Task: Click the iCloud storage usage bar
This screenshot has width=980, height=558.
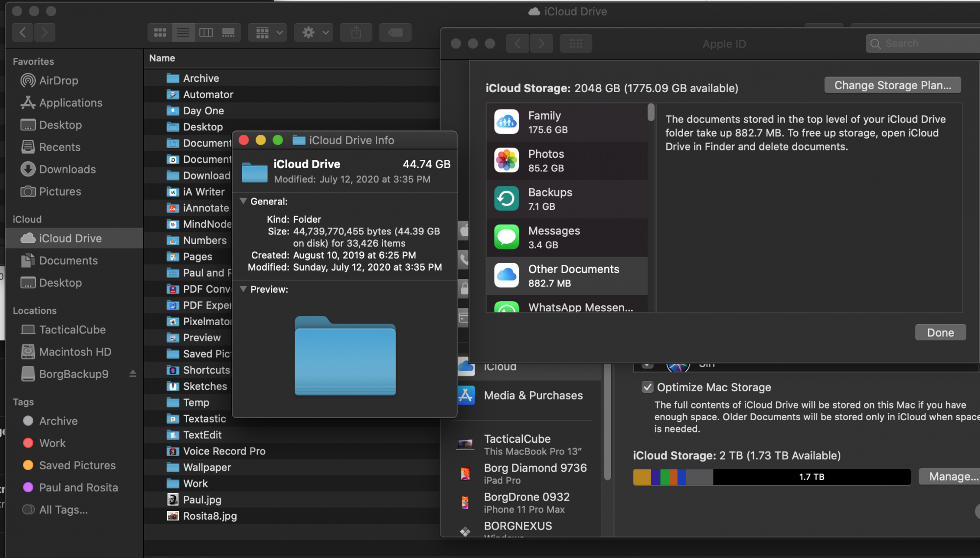Action: pyautogui.click(x=772, y=477)
